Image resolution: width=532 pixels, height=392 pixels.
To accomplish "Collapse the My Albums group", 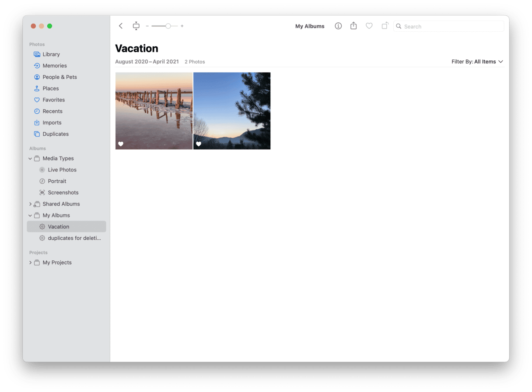I will pyautogui.click(x=30, y=216).
